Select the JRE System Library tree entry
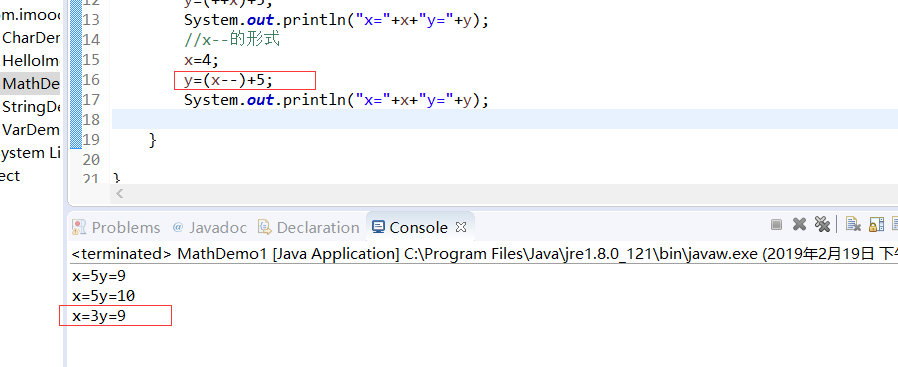The image size is (898, 367). pos(30,153)
